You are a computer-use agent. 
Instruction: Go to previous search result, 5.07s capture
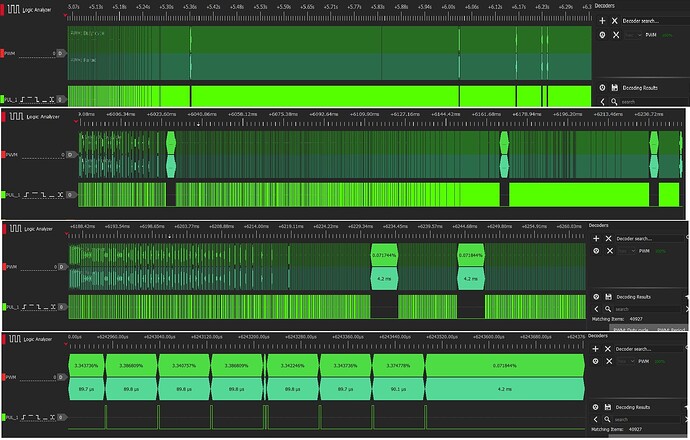pyautogui.click(x=602, y=102)
